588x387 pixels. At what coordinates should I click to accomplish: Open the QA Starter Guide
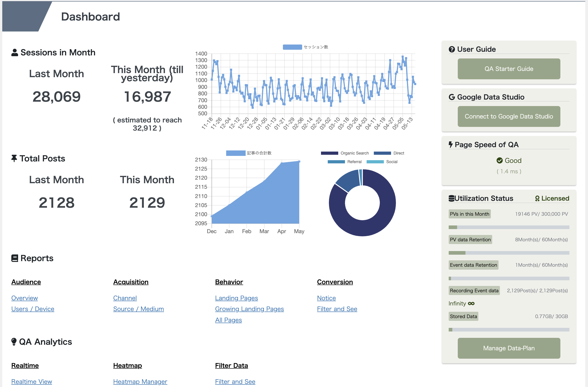point(509,69)
